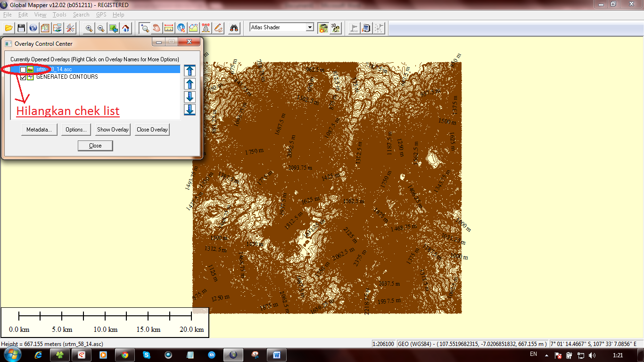This screenshot has width=644, height=362.
Task: Click the Save Workspace floppy disk icon
Action: click(21, 28)
